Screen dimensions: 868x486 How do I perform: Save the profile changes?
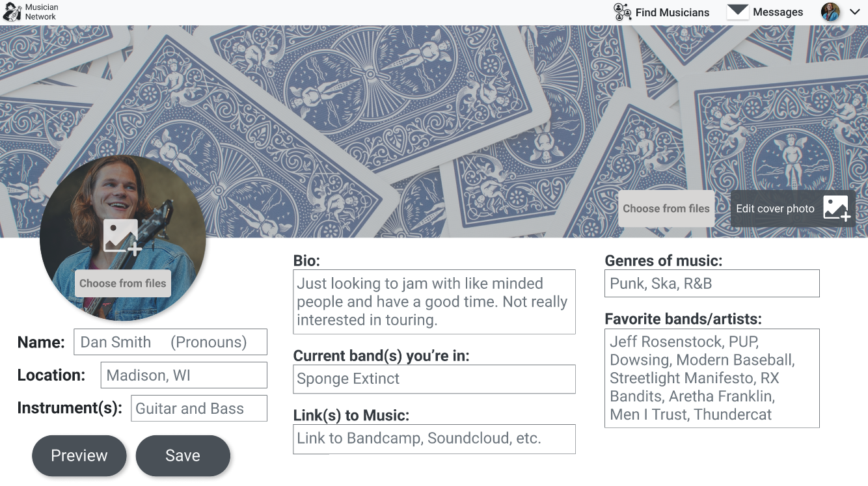(183, 455)
